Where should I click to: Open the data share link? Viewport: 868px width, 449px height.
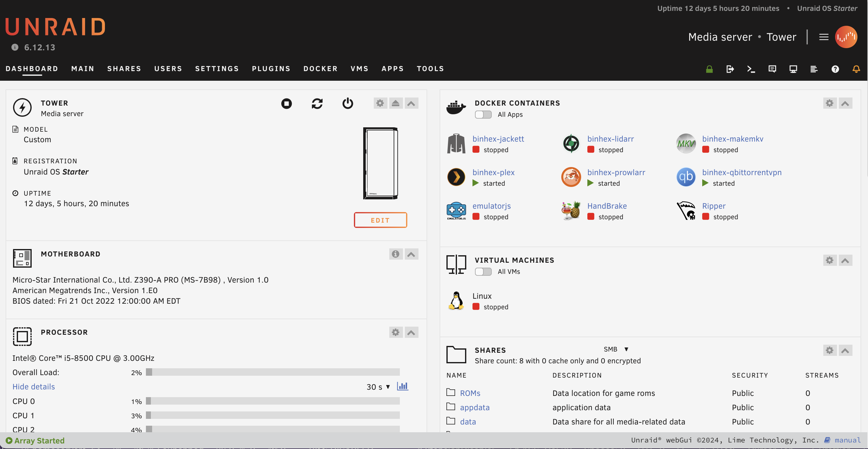[x=468, y=422]
